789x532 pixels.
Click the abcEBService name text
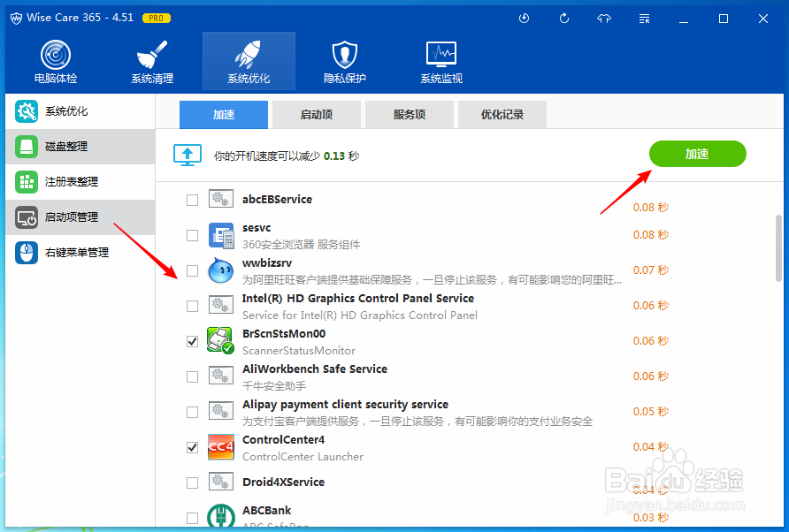pyautogui.click(x=277, y=199)
